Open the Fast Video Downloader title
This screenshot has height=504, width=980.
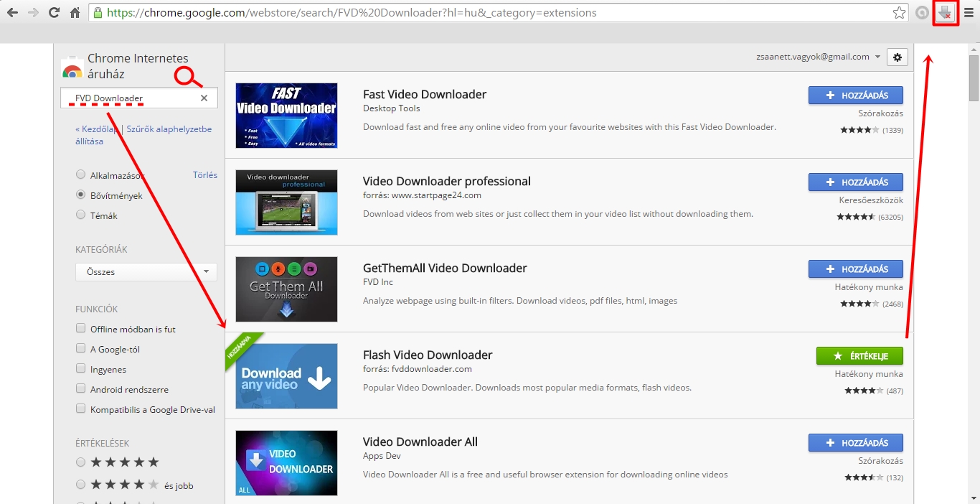click(x=425, y=94)
